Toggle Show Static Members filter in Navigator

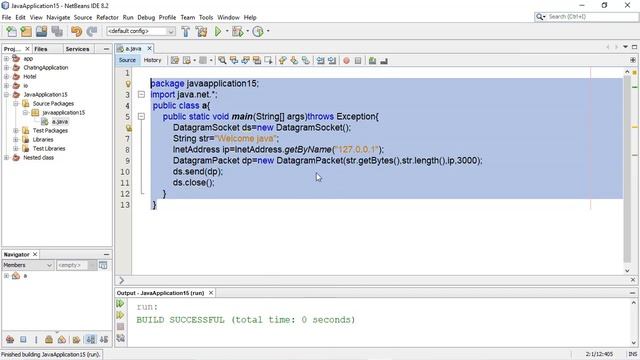[36, 339]
